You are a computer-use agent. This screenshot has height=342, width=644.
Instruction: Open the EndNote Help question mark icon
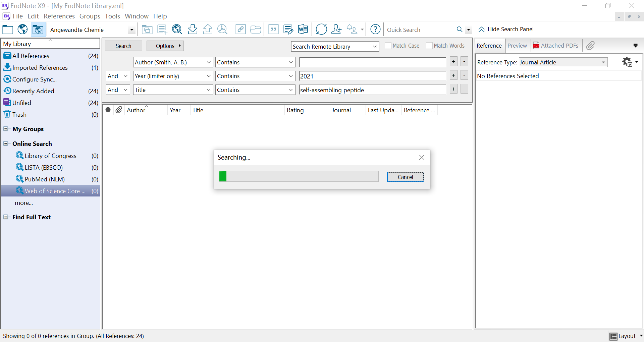[x=375, y=30]
